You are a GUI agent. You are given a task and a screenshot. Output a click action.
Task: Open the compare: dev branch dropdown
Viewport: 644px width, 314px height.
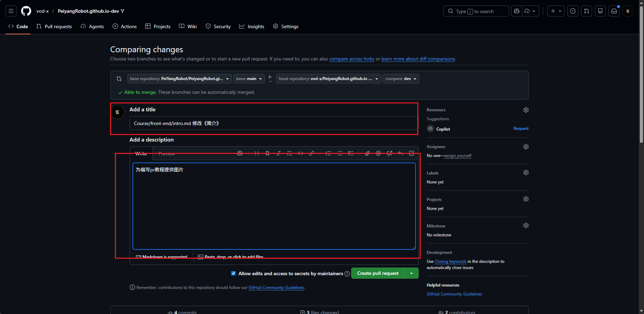[401, 79]
